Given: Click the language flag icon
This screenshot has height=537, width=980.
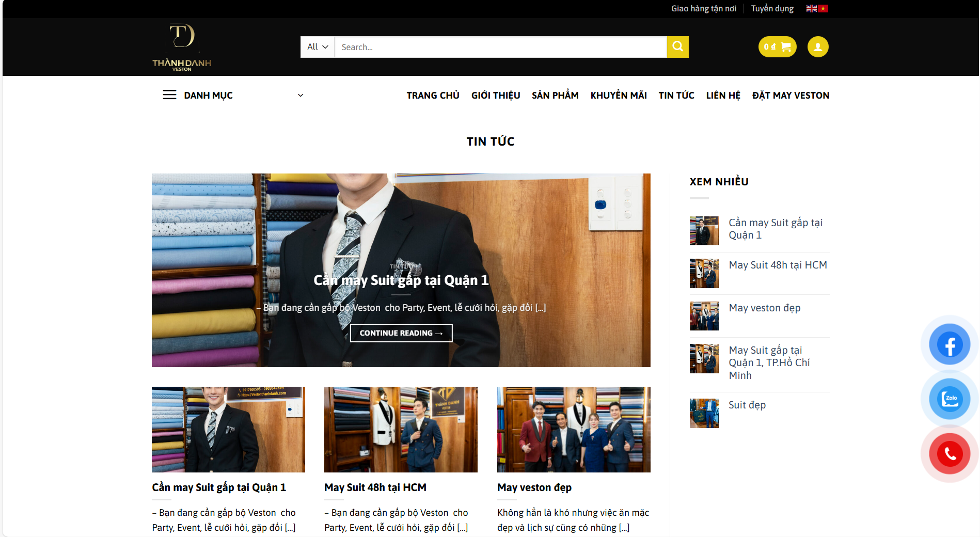Looking at the screenshot, I should pos(817,9).
